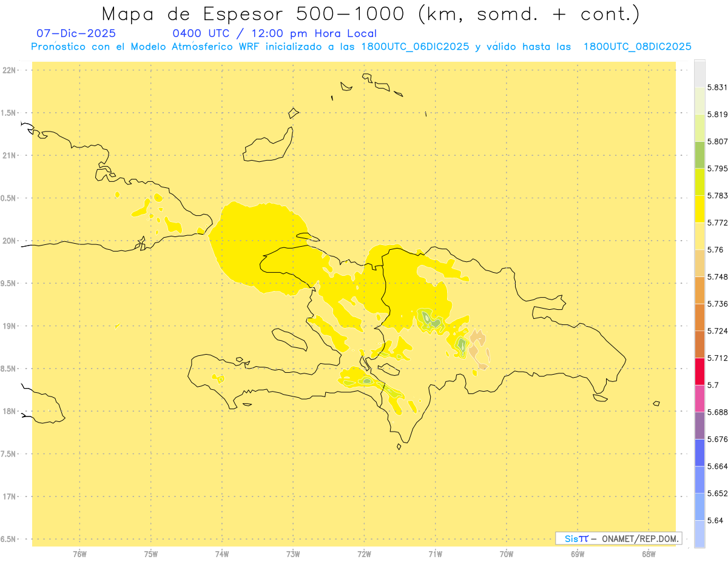
Task: Click the legend value 5.76
Action: point(715,250)
